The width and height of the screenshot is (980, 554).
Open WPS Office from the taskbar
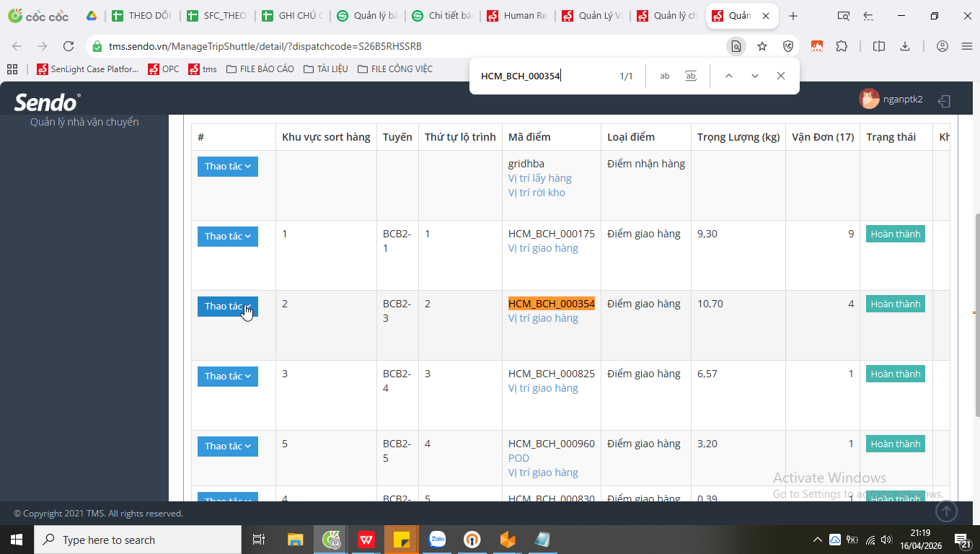pos(366,540)
